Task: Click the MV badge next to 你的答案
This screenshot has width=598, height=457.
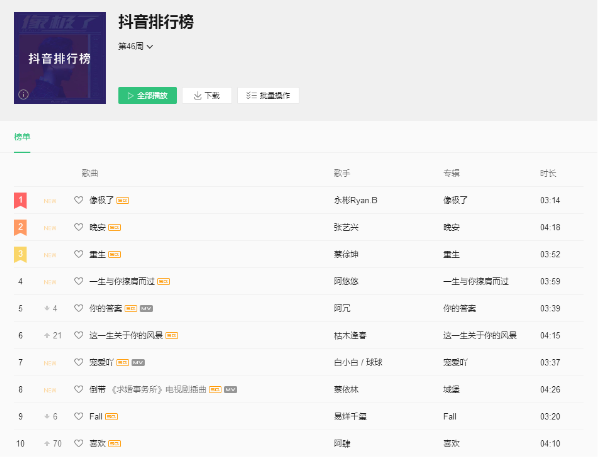Action: pos(146,309)
